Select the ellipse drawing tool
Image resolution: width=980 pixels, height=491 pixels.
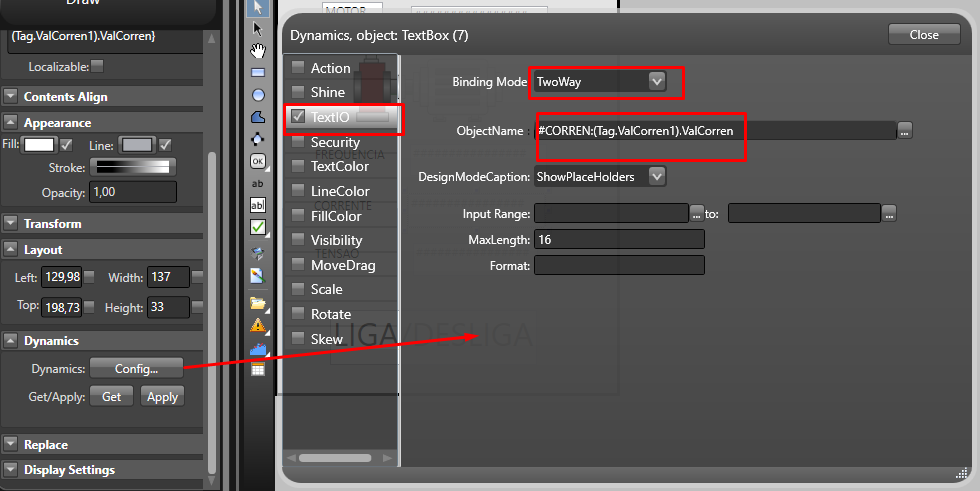pyautogui.click(x=258, y=95)
